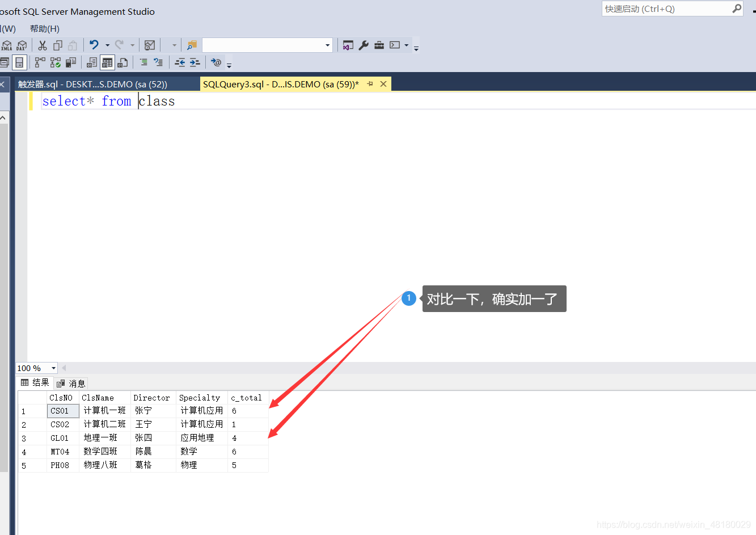Image resolution: width=756 pixels, height=535 pixels.
Task: Select Results to Text option
Action: pos(92,62)
